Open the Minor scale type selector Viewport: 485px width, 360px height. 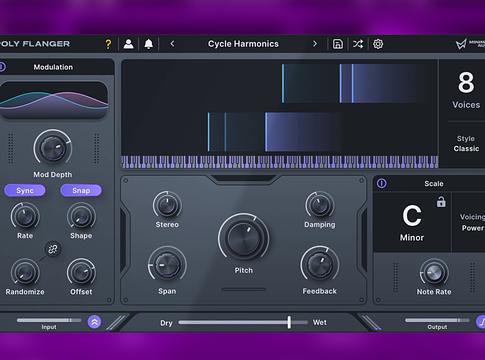pyautogui.click(x=412, y=238)
